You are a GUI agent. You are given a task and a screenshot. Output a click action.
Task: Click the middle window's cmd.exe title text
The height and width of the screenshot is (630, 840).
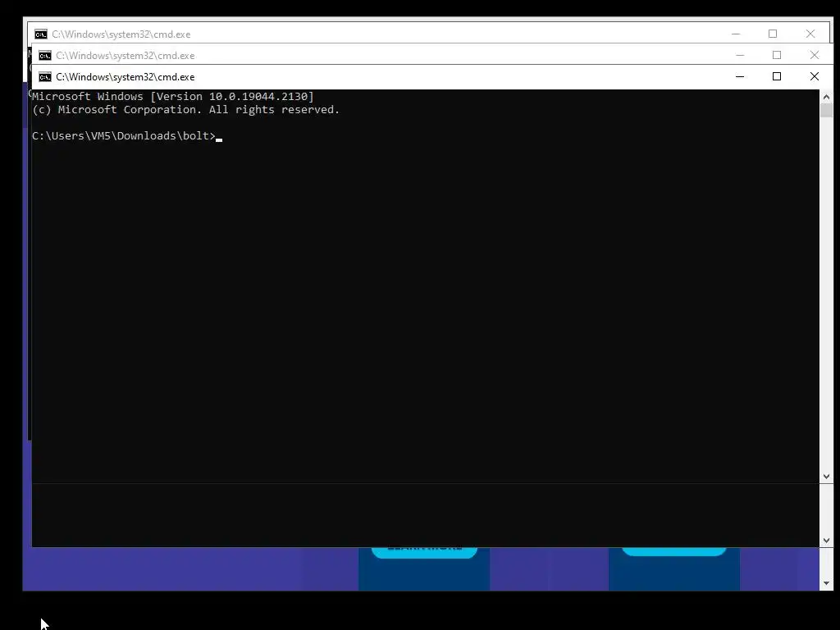(126, 56)
